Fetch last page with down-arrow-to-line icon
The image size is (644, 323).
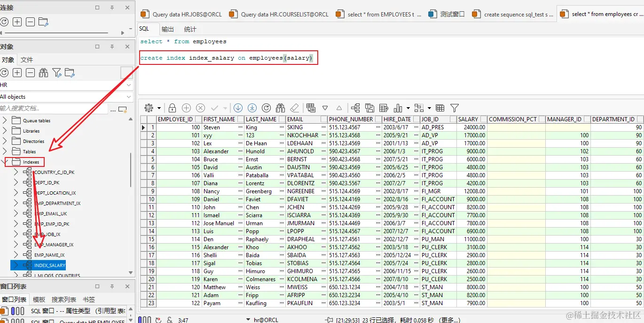pyautogui.click(x=252, y=108)
